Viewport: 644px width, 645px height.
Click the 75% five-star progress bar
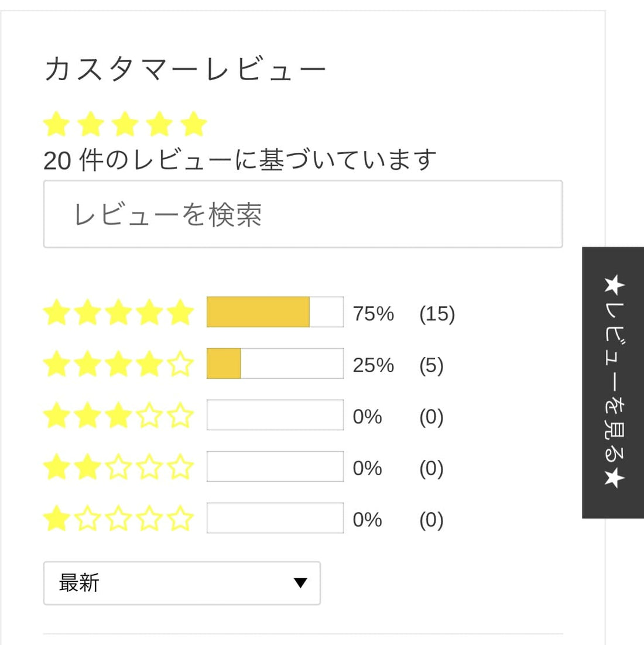tap(275, 312)
